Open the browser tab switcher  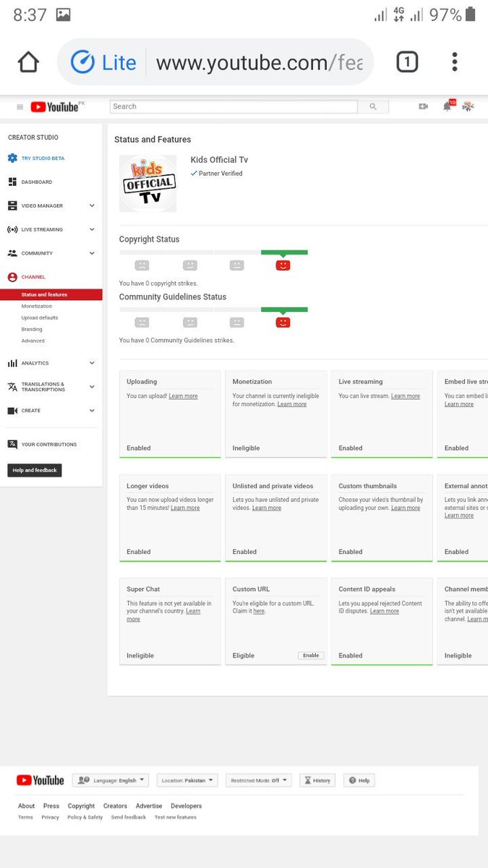tap(407, 62)
